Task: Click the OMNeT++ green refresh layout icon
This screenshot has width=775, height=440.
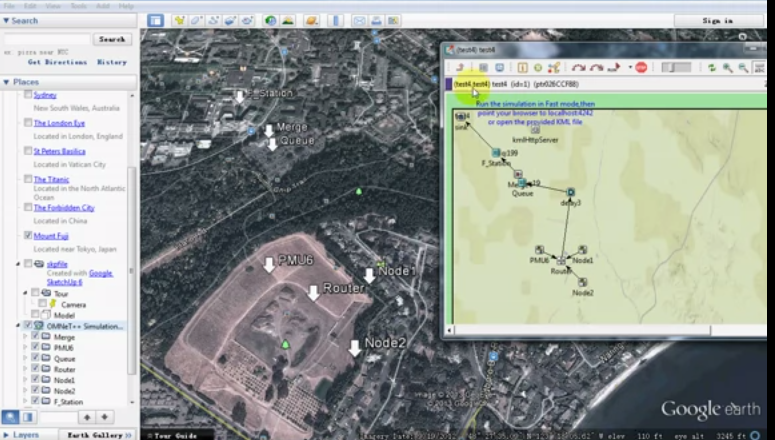Action: point(712,68)
